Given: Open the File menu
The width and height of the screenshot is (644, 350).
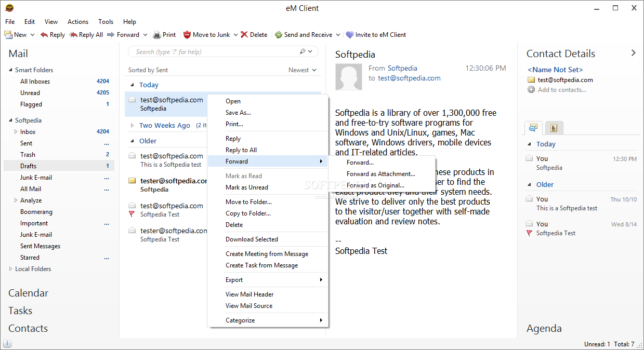Looking at the screenshot, I should coord(10,22).
